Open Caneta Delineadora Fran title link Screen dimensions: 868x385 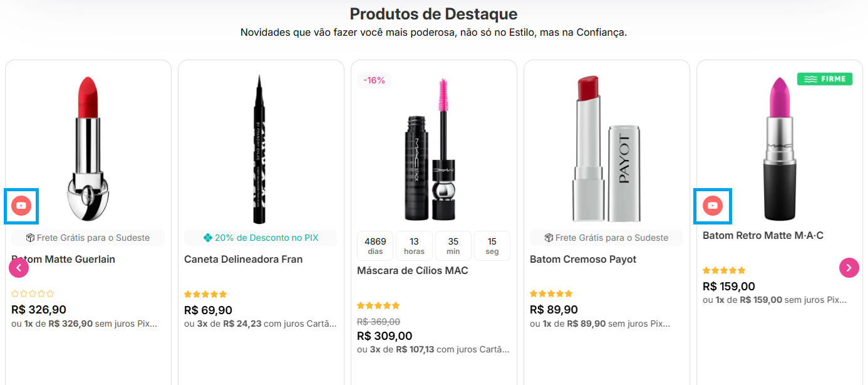point(243,259)
